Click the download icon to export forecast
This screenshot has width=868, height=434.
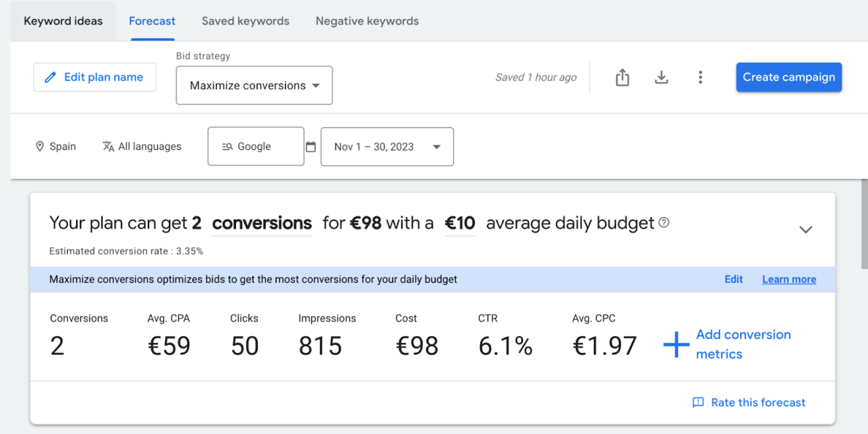coord(661,77)
